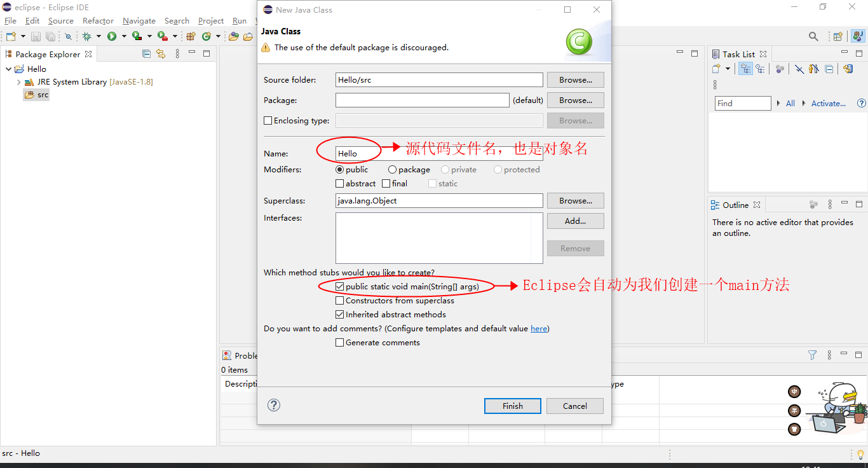
Task: Click the Categorized view icon in Task List
Action: (x=746, y=69)
